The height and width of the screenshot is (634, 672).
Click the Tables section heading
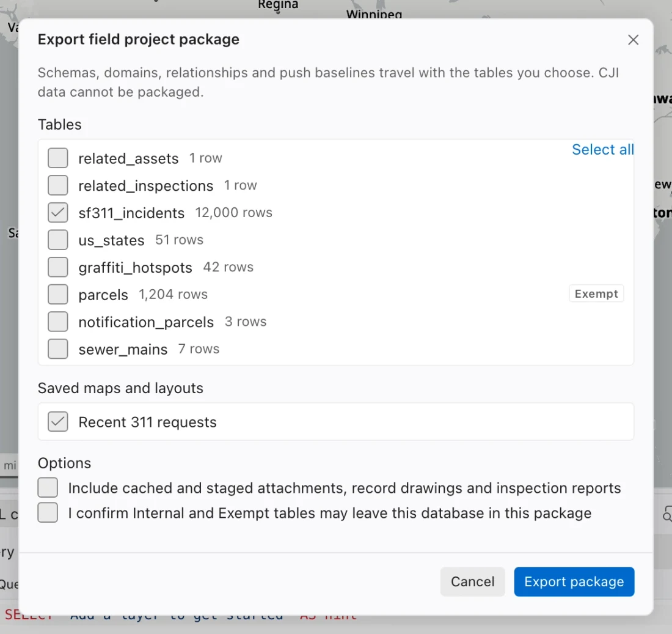pos(60,124)
